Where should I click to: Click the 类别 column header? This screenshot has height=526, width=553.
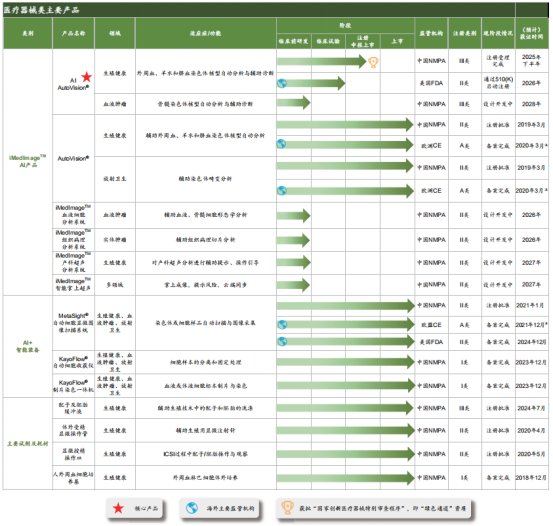click(x=28, y=34)
